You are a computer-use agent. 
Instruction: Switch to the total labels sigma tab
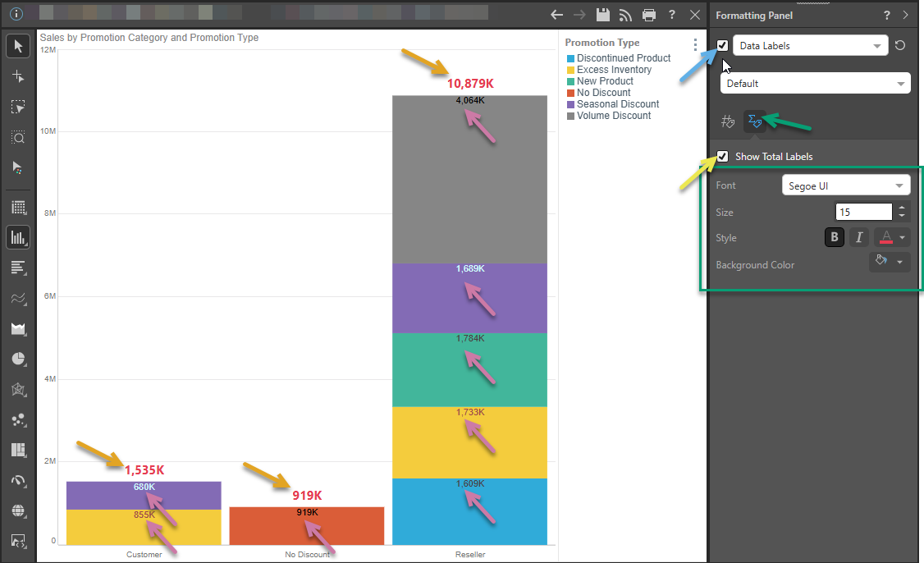point(755,121)
